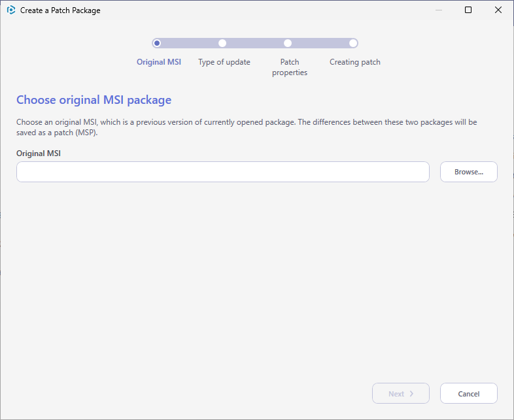Focus the Original MSI path text field
The height and width of the screenshot is (420, 514).
pyautogui.click(x=223, y=172)
